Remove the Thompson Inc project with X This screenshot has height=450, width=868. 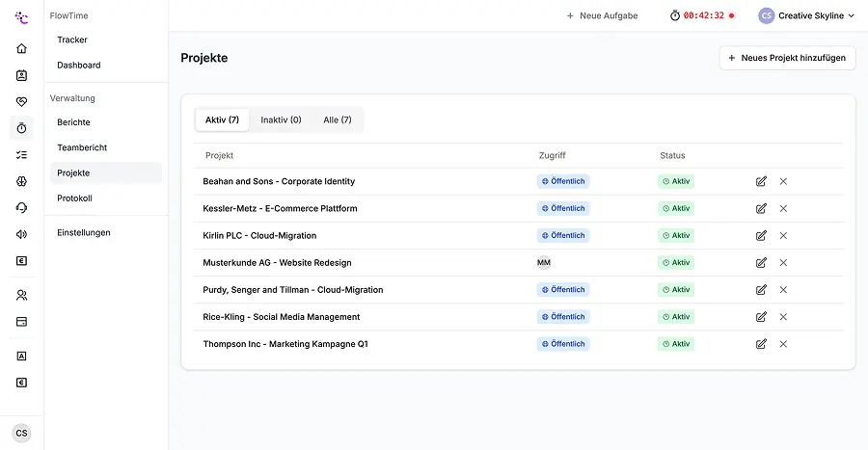tap(783, 344)
